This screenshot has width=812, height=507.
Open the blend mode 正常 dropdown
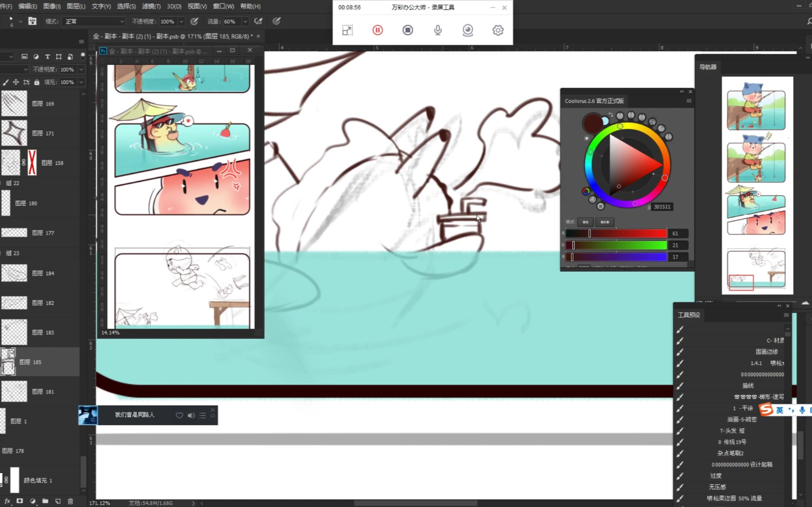point(94,21)
